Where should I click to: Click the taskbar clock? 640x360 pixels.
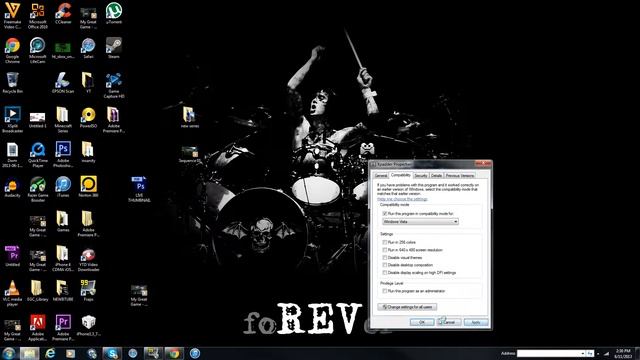[623, 353]
